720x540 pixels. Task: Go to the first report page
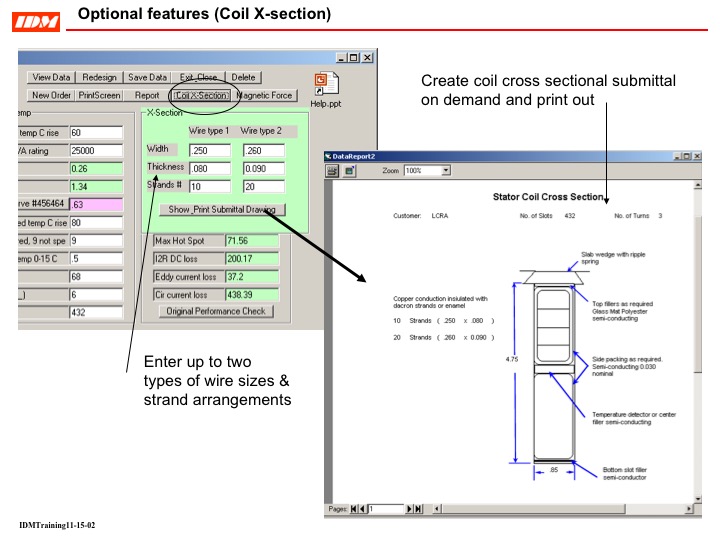pyautogui.click(x=353, y=509)
